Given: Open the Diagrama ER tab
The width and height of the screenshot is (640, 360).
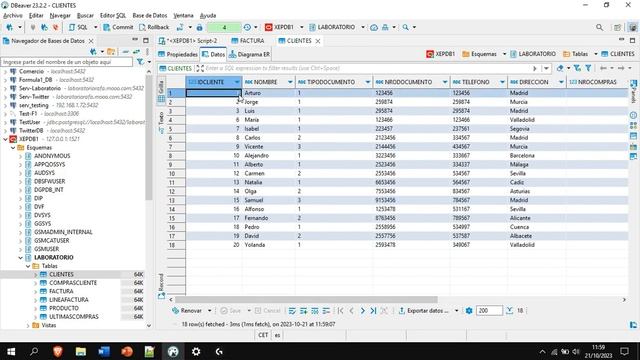Looking at the screenshot, I should click(249, 54).
